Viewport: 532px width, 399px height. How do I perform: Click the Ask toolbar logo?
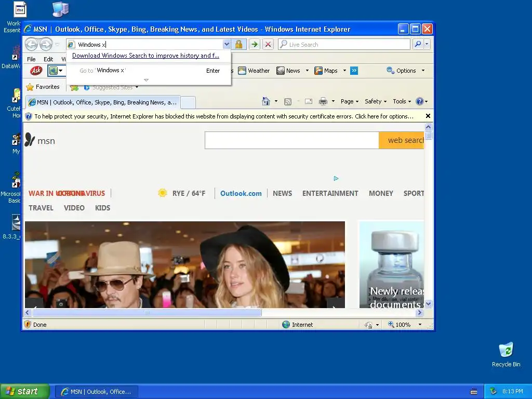coord(36,71)
